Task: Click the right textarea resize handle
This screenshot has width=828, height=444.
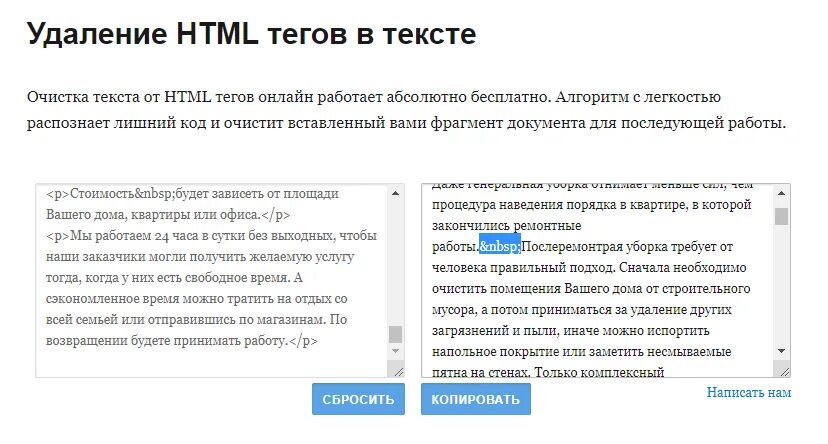Action: point(784,371)
